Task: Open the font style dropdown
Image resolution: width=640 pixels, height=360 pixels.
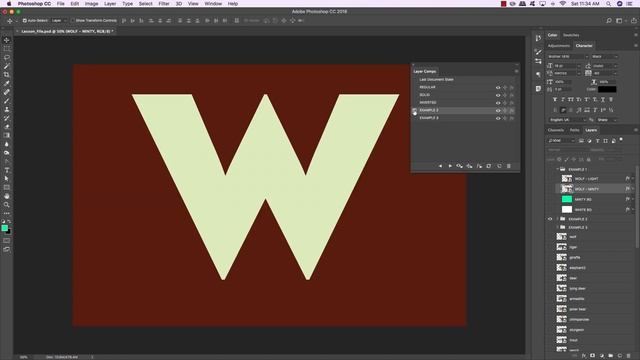Action: (x=604, y=56)
